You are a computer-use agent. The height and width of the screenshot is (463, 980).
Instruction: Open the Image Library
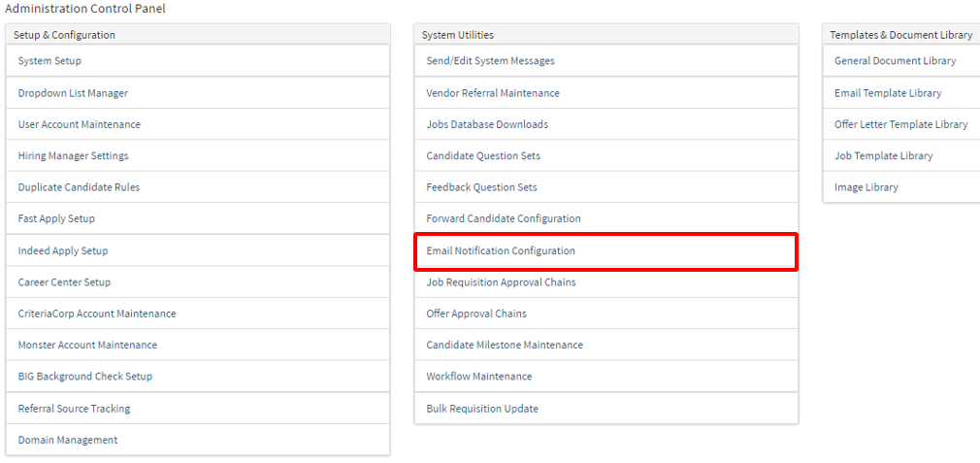click(866, 187)
